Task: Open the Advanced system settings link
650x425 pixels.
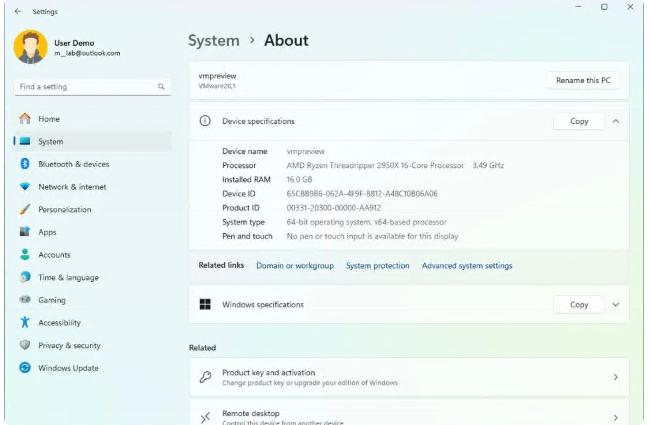Action: pyautogui.click(x=467, y=266)
